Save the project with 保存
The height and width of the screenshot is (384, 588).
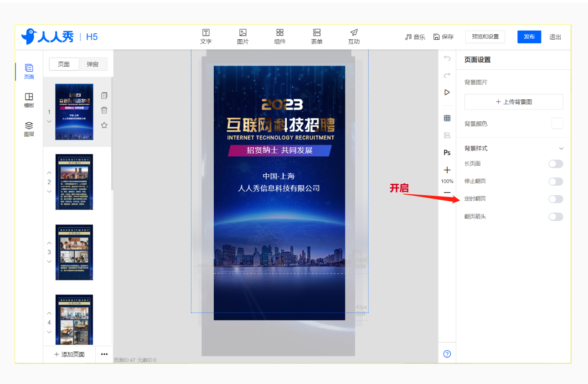pos(444,37)
